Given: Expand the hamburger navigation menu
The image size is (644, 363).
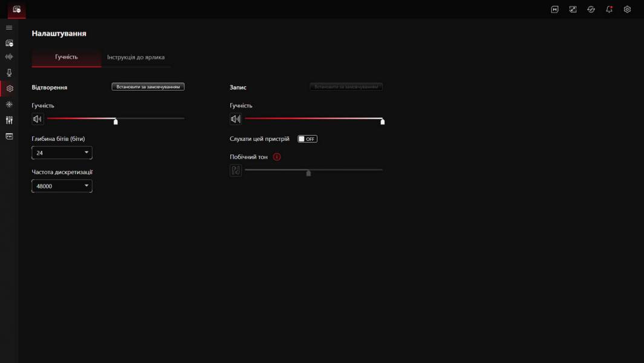Looking at the screenshot, I should click(x=9, y=28).
